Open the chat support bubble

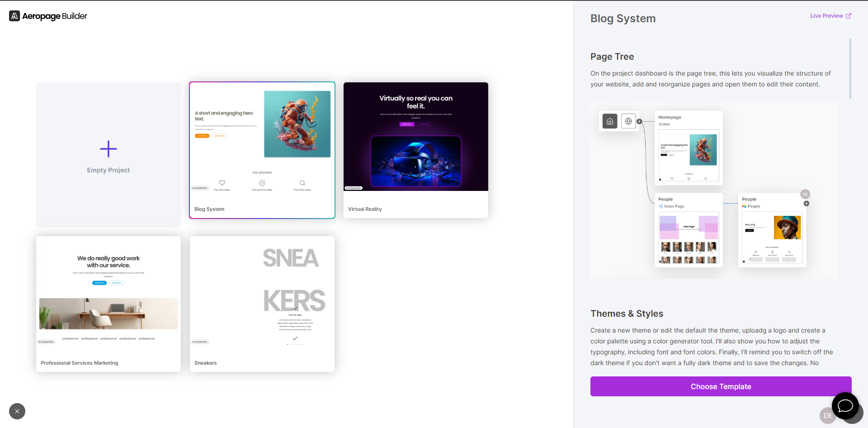[x=845, y=406]
